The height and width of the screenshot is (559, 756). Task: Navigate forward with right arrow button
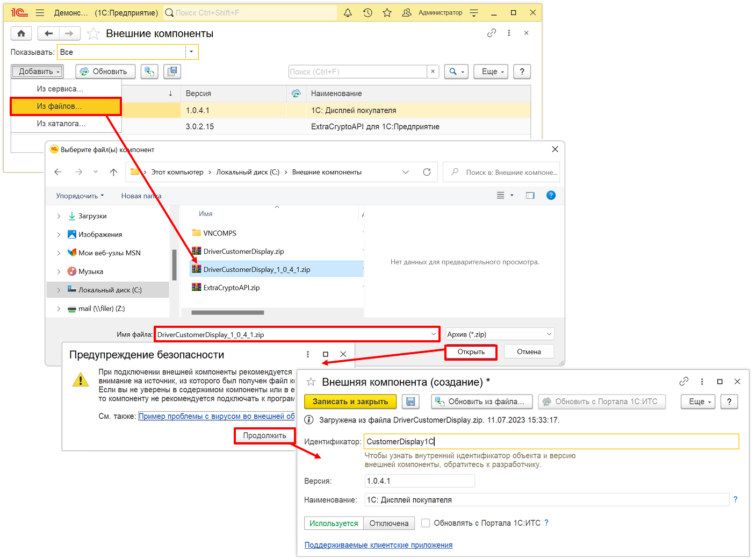pos(69,33)
